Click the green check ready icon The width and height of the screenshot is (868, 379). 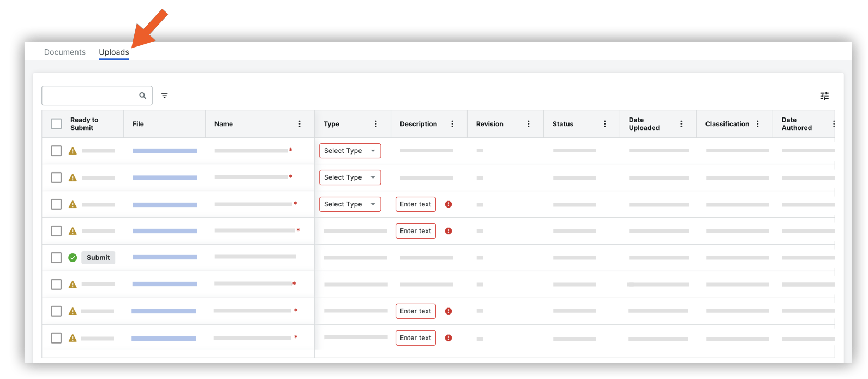[73, 258]
